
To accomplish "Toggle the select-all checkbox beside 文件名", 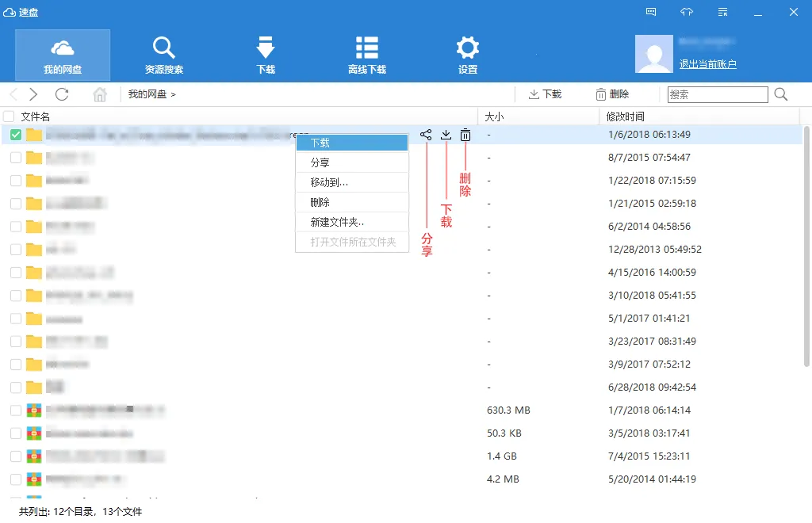I will coord(9,116).
